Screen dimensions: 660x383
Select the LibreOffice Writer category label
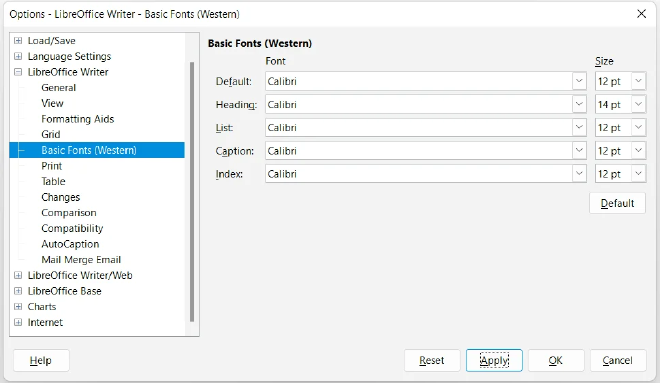pyautogui.click(x=68, y=72)
